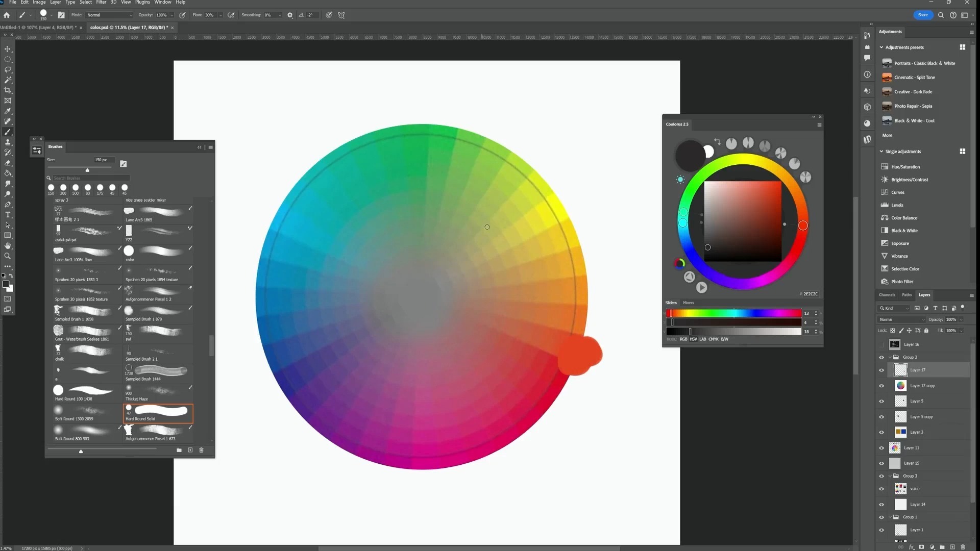Select the Magic Wand tool

[x=8, y=80]
